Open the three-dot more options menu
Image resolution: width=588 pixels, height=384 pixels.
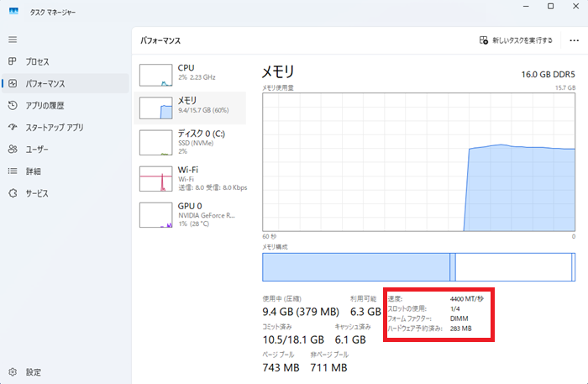point(574,40)
